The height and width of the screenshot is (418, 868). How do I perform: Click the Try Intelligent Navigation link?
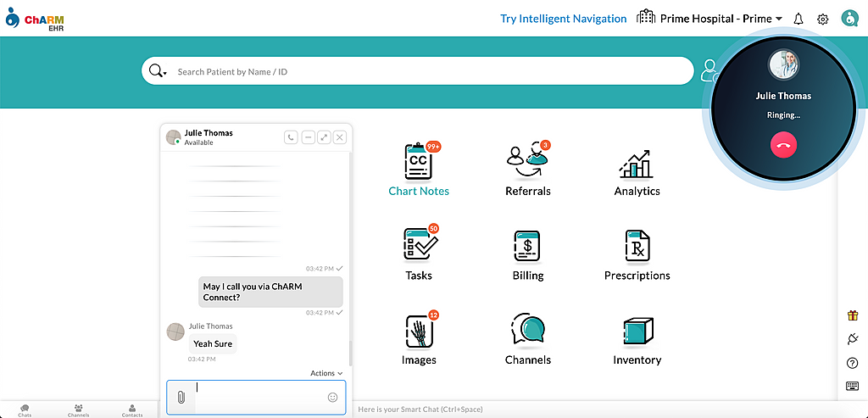[563, 19]
